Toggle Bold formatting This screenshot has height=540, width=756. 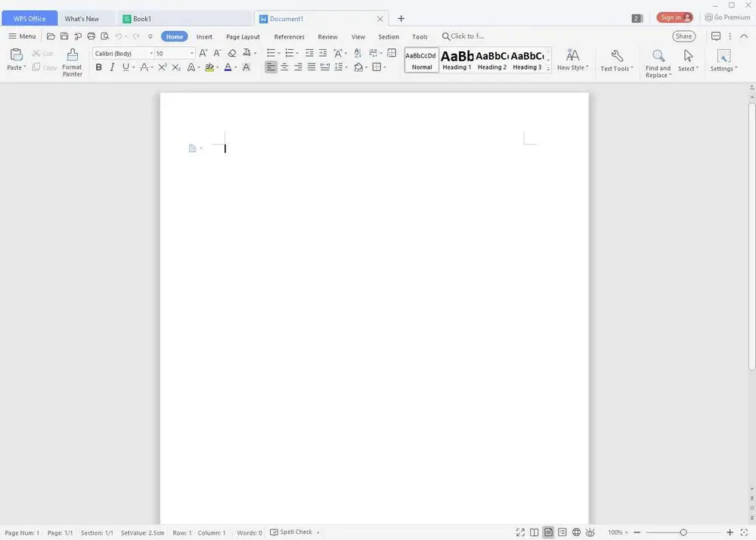pyautogui.click(x=99, y=67)
